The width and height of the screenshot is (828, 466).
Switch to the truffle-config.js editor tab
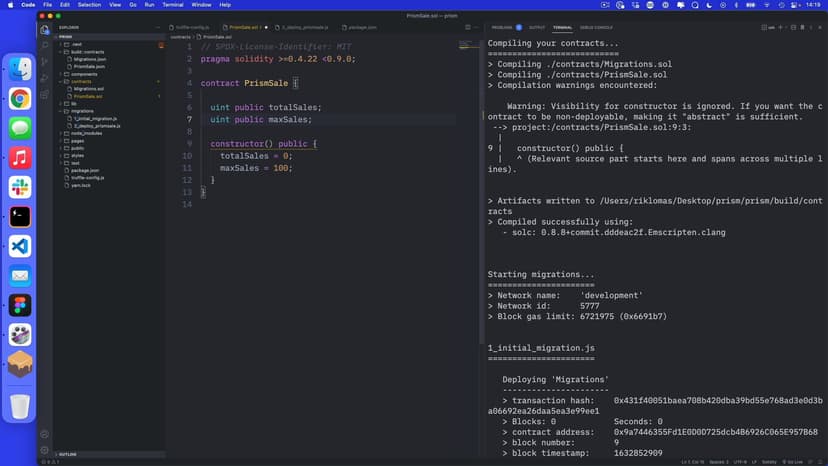[x=191, y=28]
